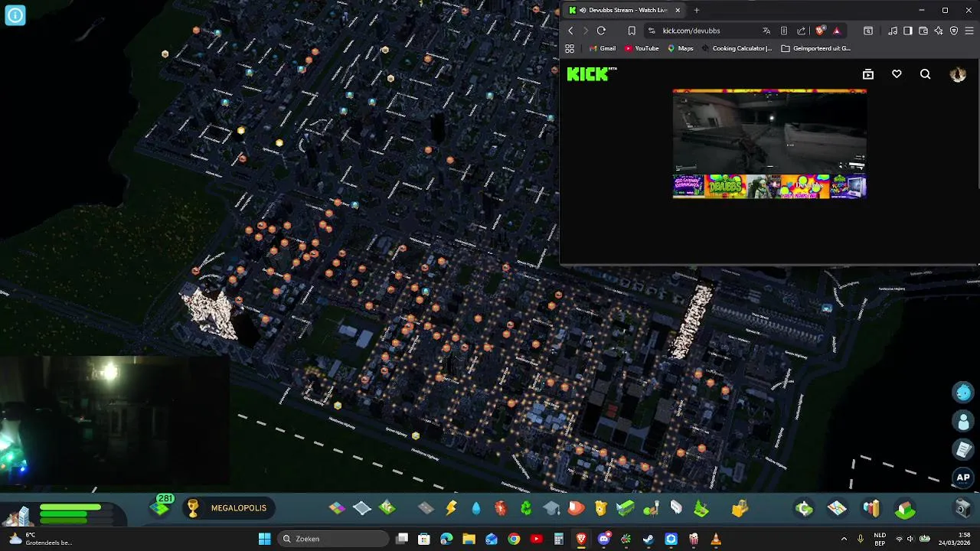Image resolution: width=980 pixels, height=551 pixels.
Task: Open Kick user avatar menu
Action: [958, 74]
